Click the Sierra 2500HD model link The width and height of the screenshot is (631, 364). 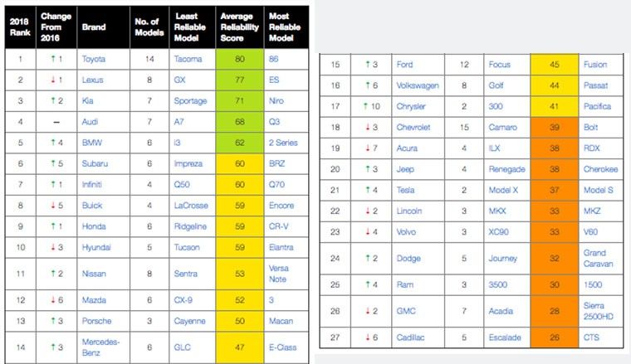(599, 311)
